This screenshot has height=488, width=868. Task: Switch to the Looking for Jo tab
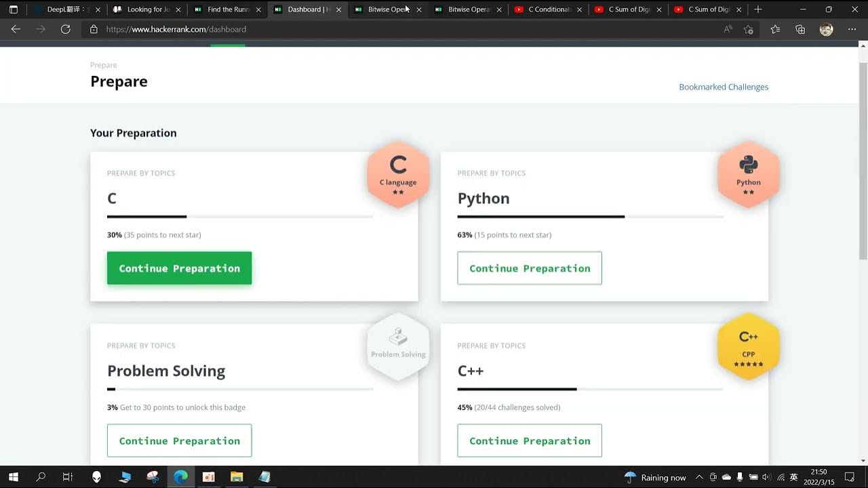point(149,9)
